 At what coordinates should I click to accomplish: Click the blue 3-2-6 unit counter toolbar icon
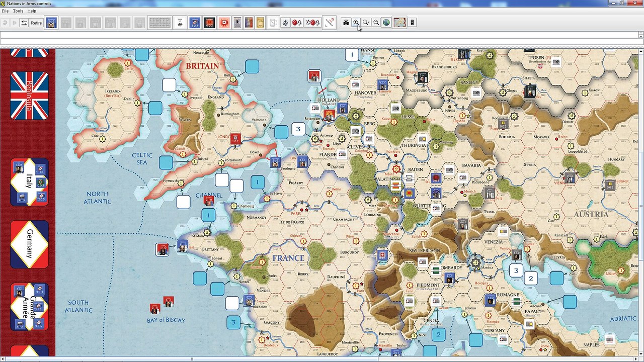[195, 23]
